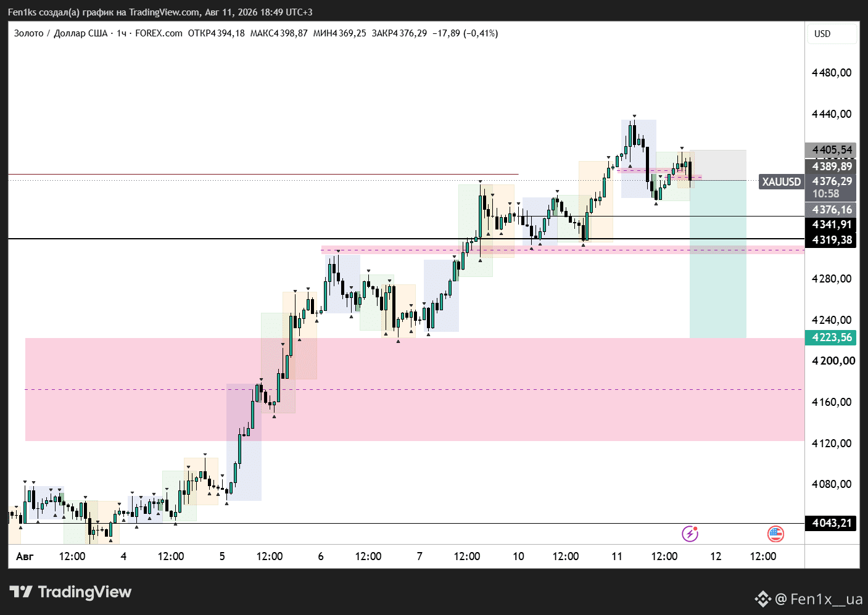
Task: Click the TradingView logo
Action: 70,592
